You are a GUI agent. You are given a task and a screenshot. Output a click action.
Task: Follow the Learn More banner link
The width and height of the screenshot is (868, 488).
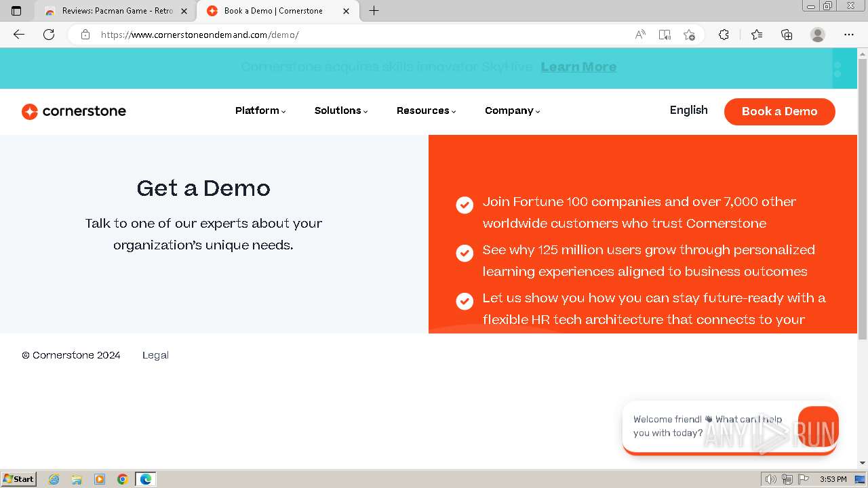(578, 67)
